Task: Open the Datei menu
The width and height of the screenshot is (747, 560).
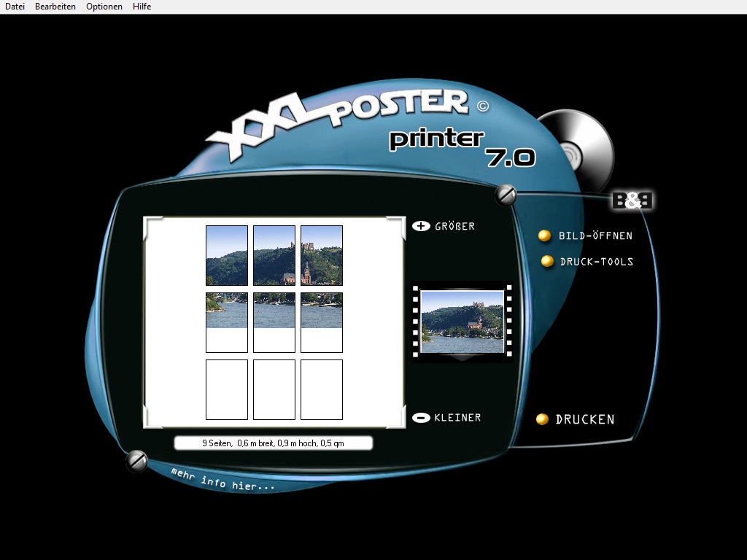Action: tap(15, 7)
